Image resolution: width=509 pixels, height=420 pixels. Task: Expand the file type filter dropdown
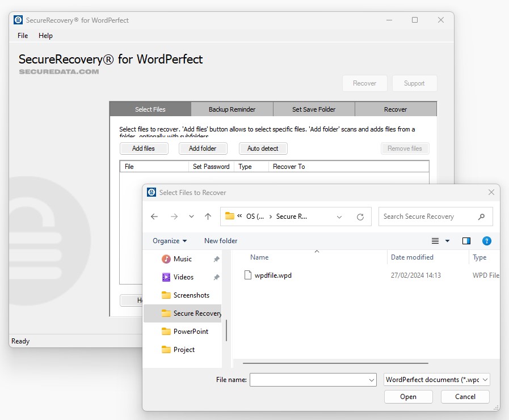[437, 380]
